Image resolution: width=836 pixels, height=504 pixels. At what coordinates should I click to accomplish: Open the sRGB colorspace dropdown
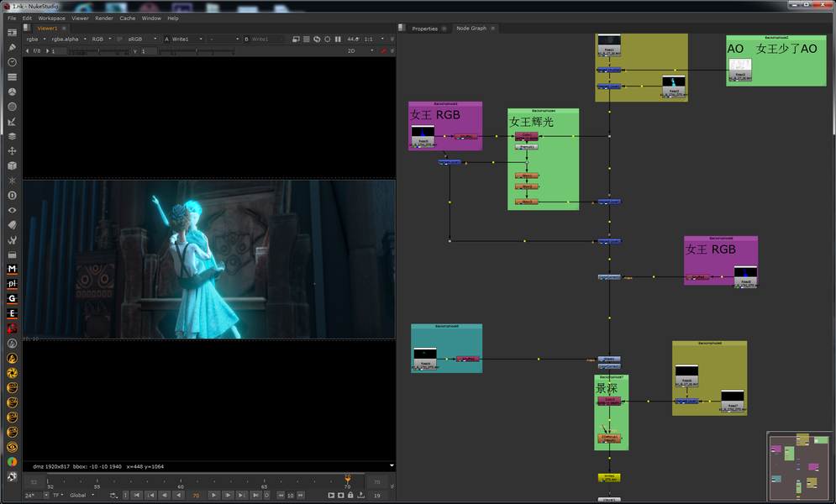coord(142,39)
